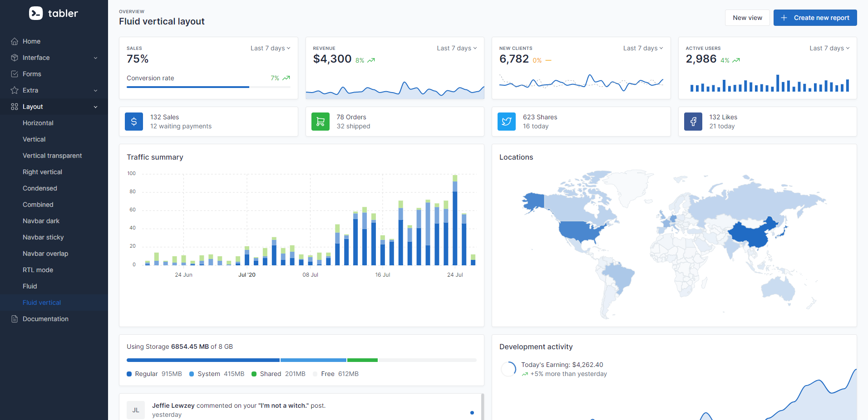Click the Revenue green trending-up arrow
This screenshot has width=868, height=420.
click(x=371, y=60)
